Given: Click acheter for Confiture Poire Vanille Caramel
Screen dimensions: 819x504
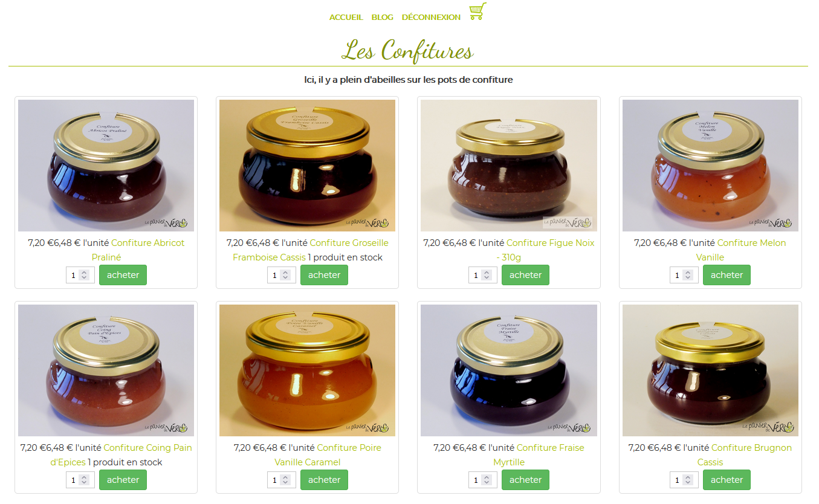Looking at the screenshot, I should 324,480.
